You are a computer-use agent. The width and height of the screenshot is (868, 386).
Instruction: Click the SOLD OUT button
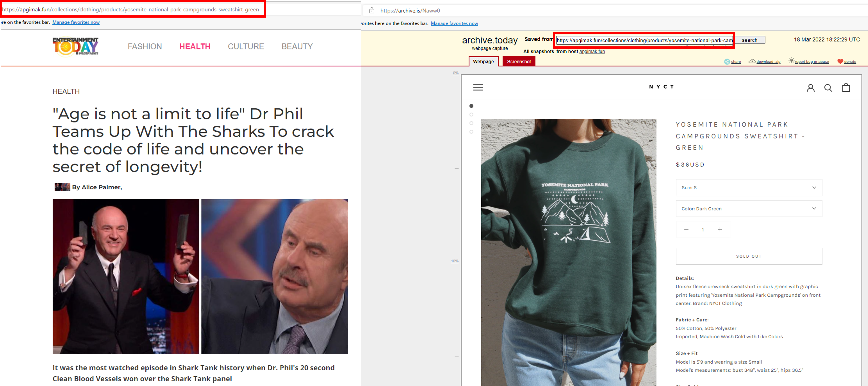coord(749,256)
